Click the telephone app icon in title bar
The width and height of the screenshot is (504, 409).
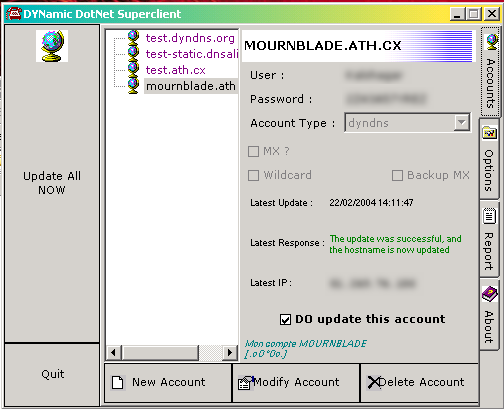click(x=14, y=14)
